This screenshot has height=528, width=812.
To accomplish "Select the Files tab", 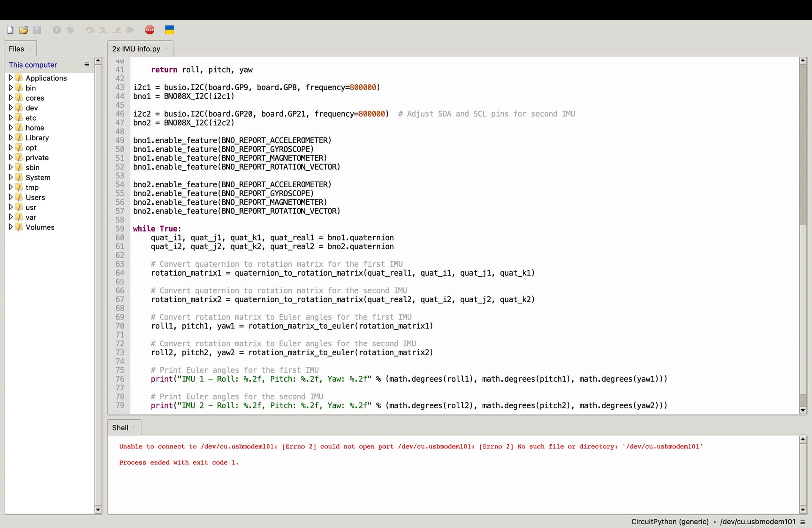I will click(x=16, y=49).
